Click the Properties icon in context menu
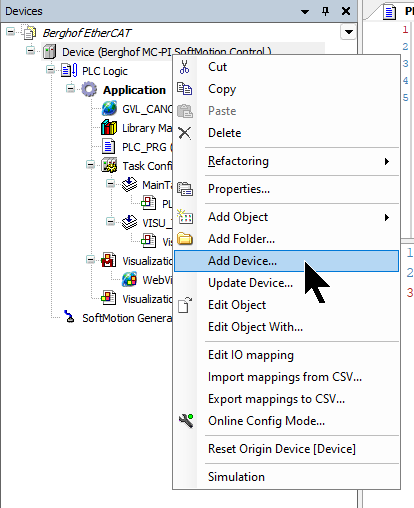The width and height of the screenshot is (414, 508). click(x=185, y=189)
